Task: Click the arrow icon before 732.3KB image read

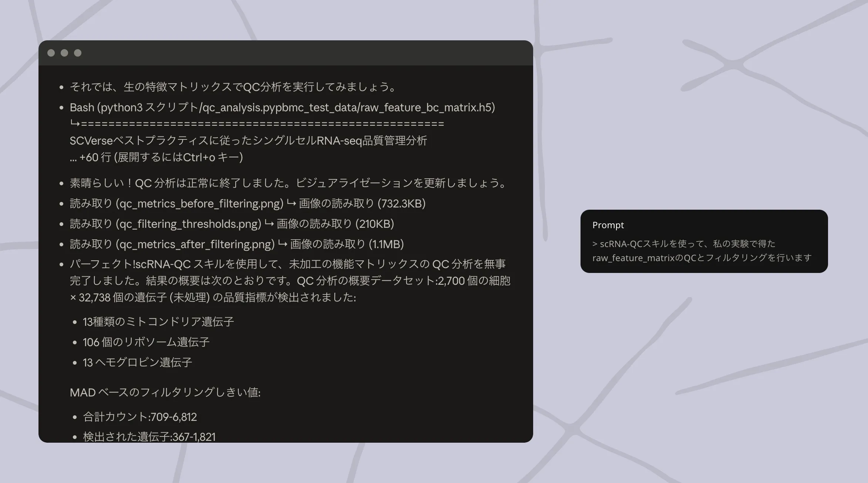Action: (292, 203)
